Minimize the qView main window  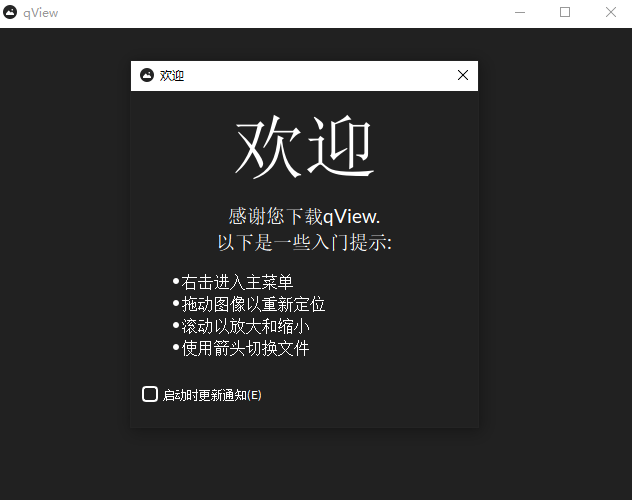[520, 12]
